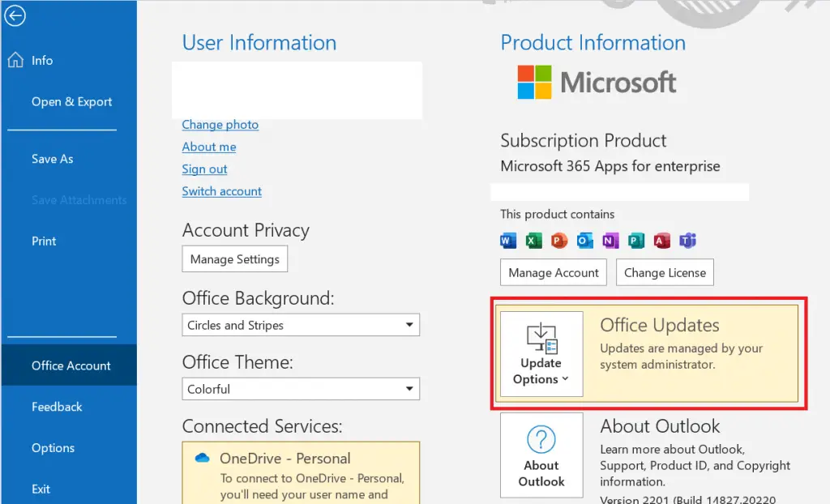Click the Excel app icon
Viewport: 830px width, 504px height.
(x=533, y=241)
